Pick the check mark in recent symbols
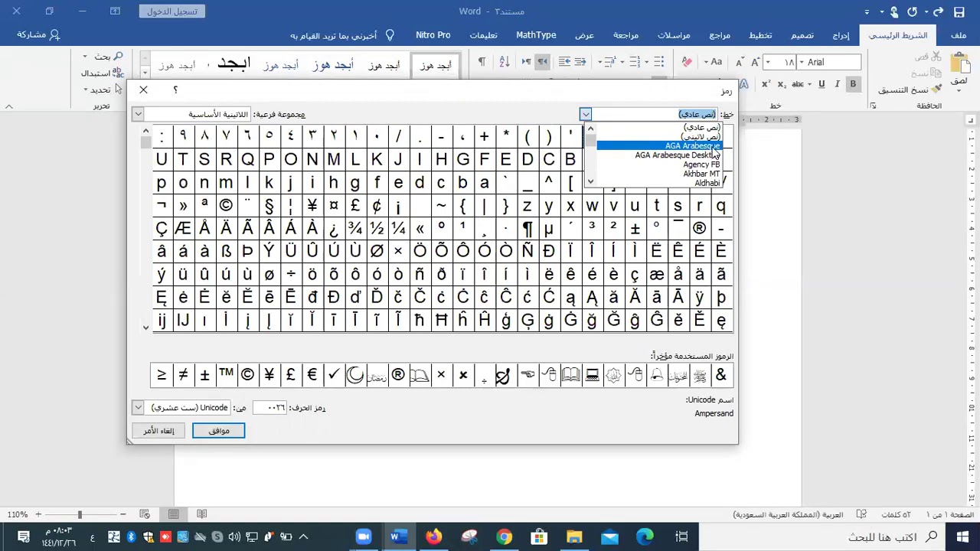This screenshot has width=980, height=551. tap(333, 375)
